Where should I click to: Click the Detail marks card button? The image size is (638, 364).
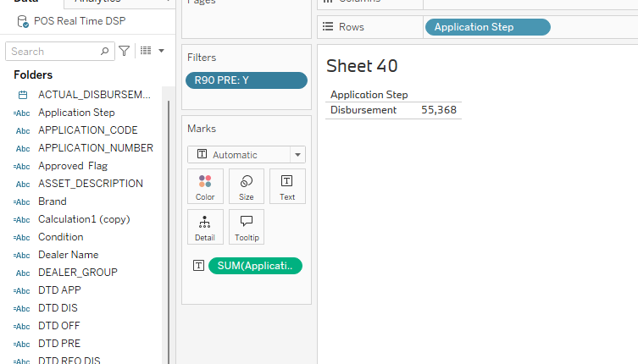point(205,227)
